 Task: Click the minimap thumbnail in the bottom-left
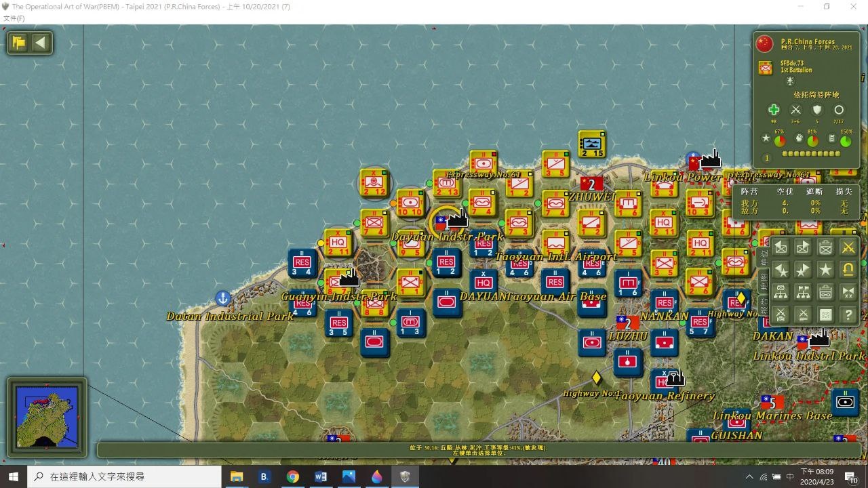(47, 417)
